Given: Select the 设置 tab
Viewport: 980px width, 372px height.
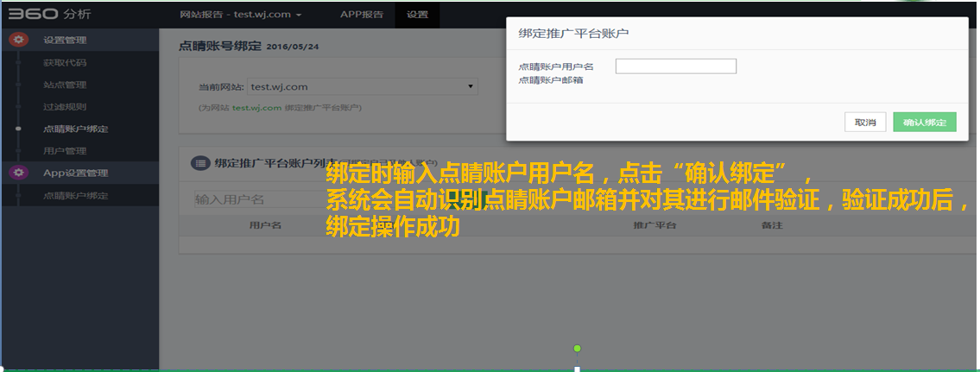Looking at the screenshot, I should point(417,15).
